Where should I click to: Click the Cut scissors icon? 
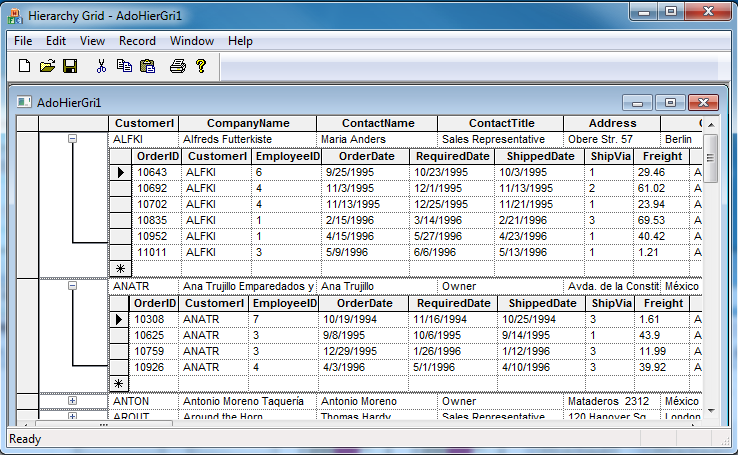click(x=101, y=67)
